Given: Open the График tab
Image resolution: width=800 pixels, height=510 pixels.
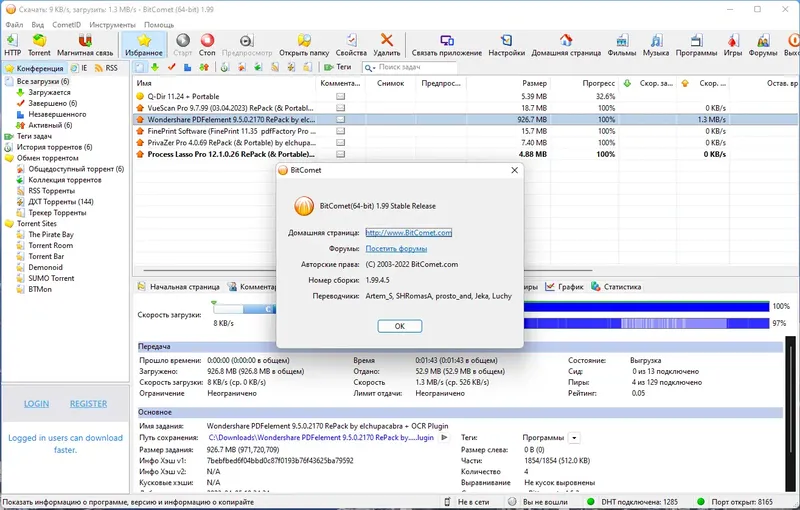Looking at the screenshot, I should pyautogui.click(x=564, y=287).
